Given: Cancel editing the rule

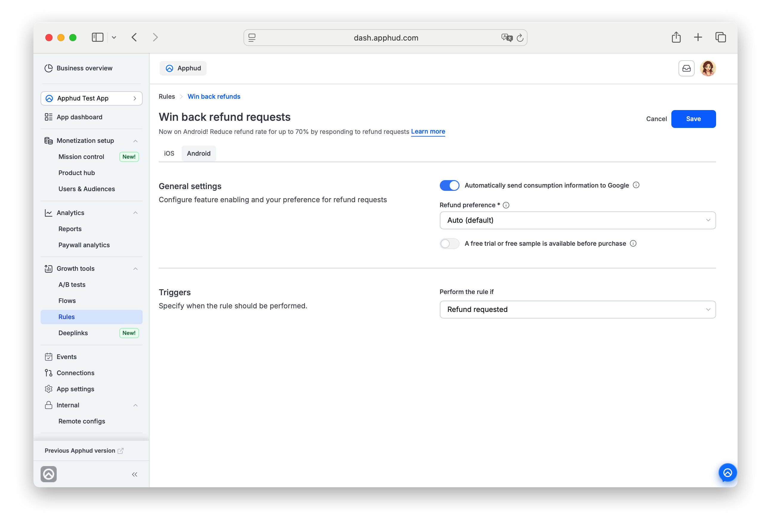Looking at the screenshot, I should 656,119.
